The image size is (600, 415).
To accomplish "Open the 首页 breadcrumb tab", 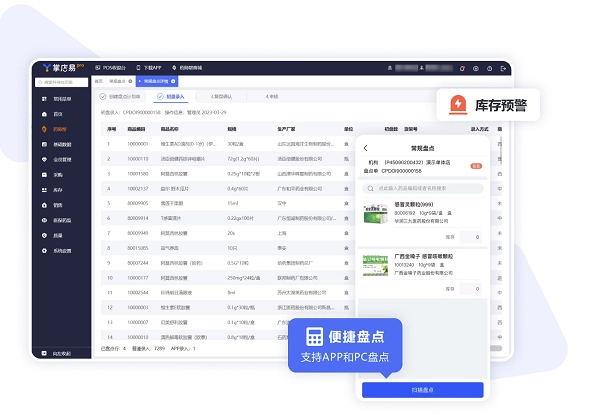I will 98,80.
